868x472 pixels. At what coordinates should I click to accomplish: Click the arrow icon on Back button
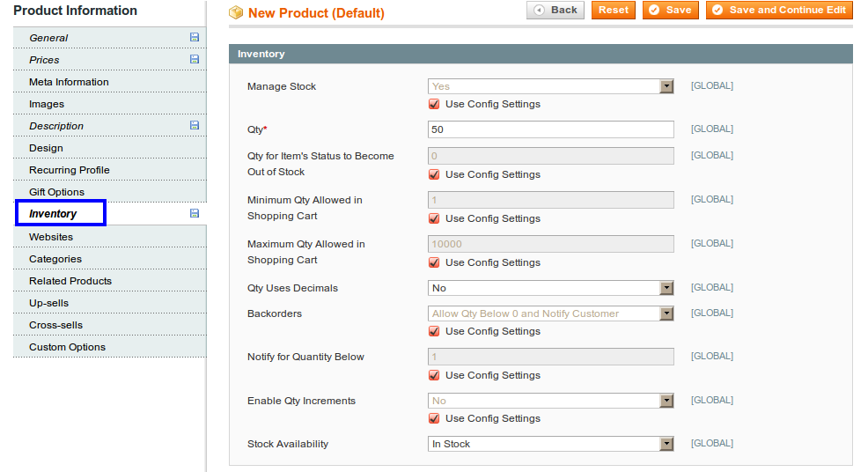[x=539, y=10]
